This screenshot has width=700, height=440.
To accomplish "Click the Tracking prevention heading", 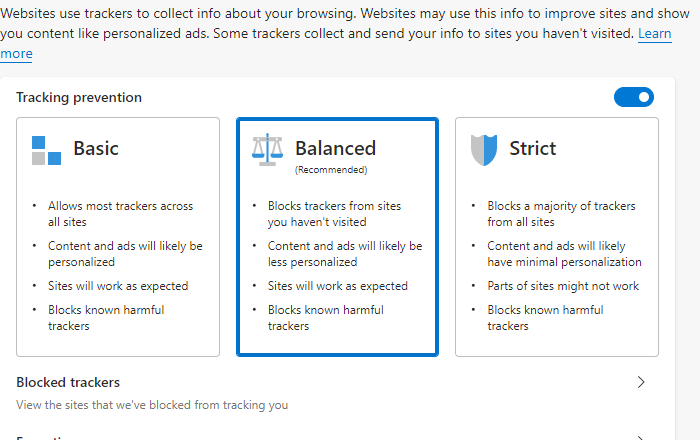I will (79, 97).
